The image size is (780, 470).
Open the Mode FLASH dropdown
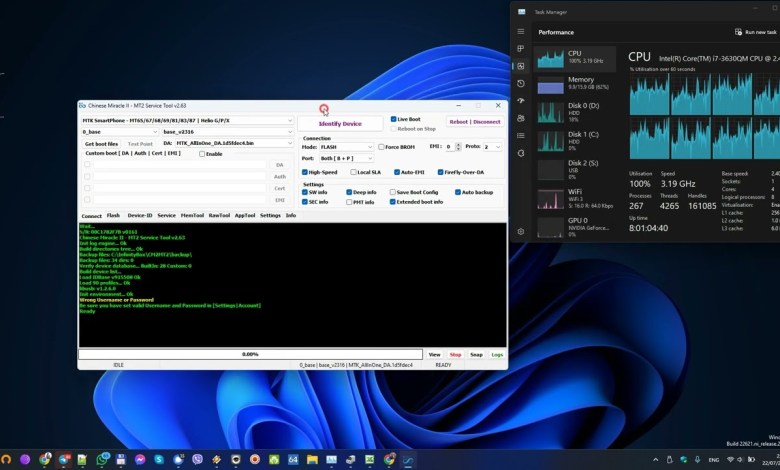[x=346, y=147]
